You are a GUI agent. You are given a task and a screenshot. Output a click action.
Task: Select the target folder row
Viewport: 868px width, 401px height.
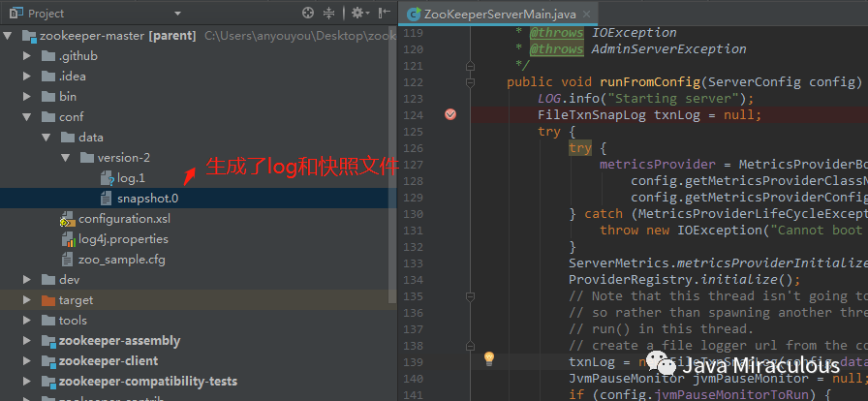(x=199, y=300)
